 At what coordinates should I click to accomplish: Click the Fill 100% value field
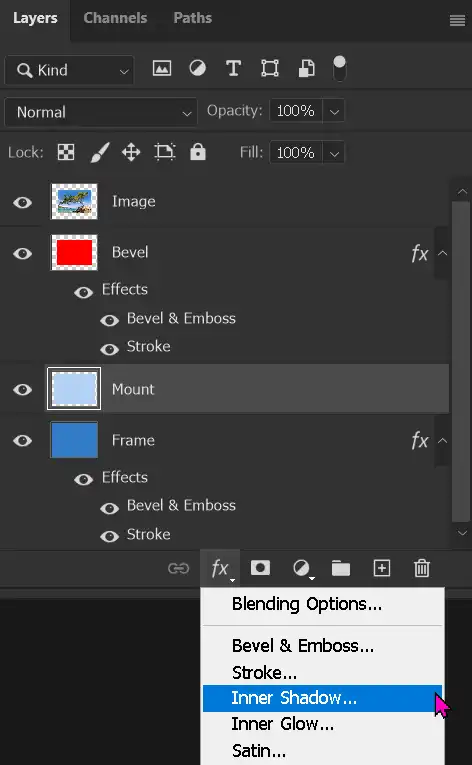(x=296, y=153)
